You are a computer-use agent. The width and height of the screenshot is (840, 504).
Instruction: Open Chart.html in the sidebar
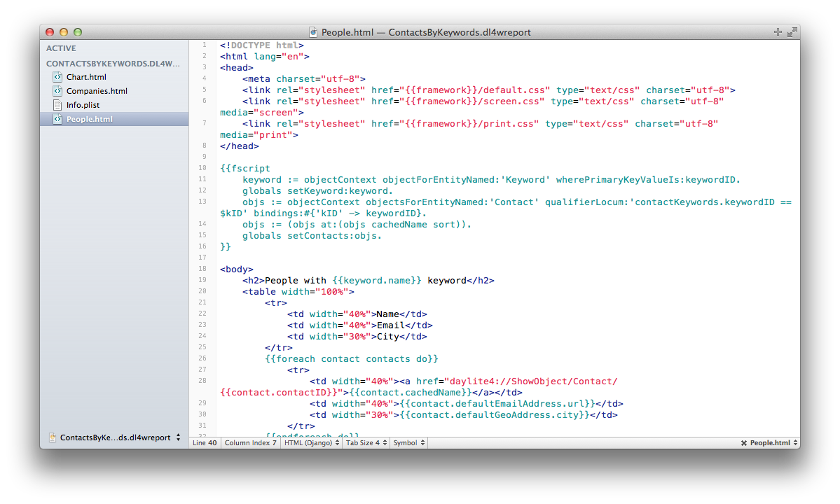click(x=86, y=77)
